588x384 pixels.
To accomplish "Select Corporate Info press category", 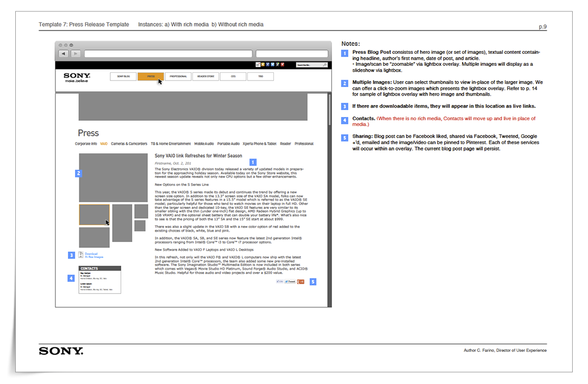I will point(86,144).
